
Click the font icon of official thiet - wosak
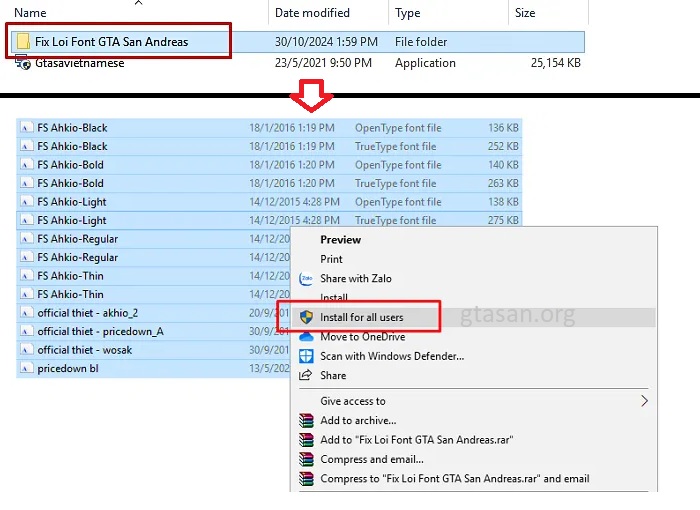click(x=26, y=350)
